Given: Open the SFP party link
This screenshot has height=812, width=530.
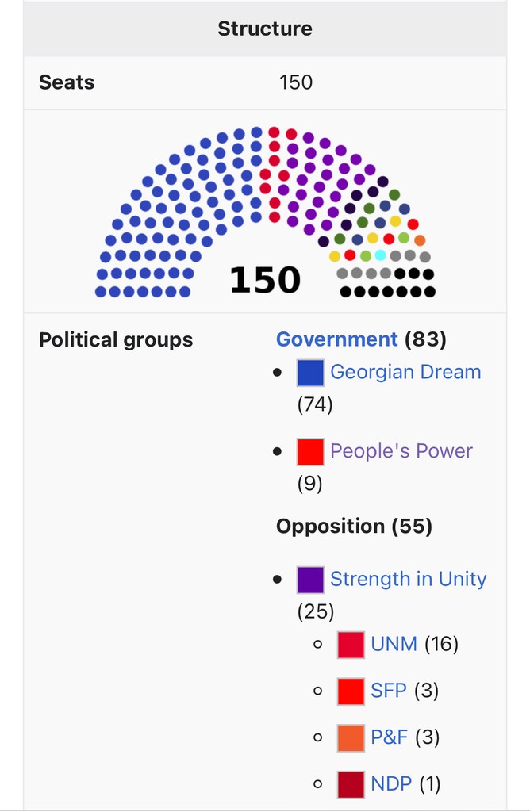Looking at the screenshot, I should 388,691.
